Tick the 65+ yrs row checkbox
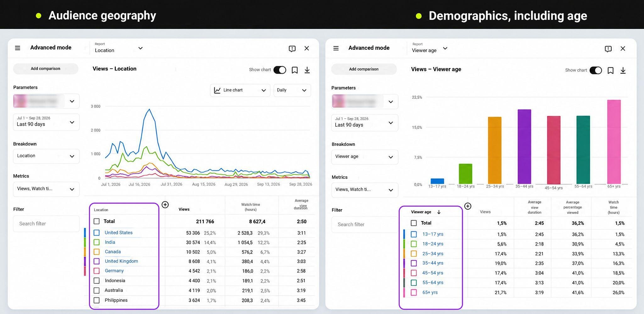Screen dimensions: 644x314 (x=414, y=293)
